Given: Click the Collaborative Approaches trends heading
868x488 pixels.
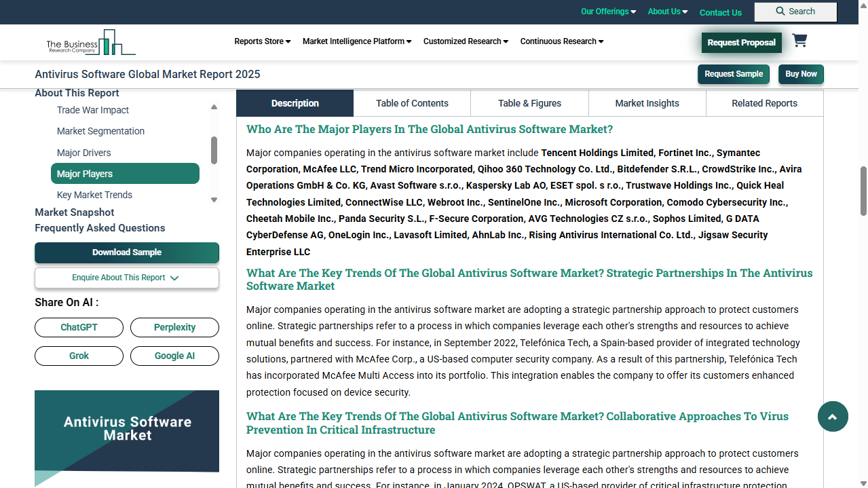Looking at the screenshot, I should [x=517, y=423].
